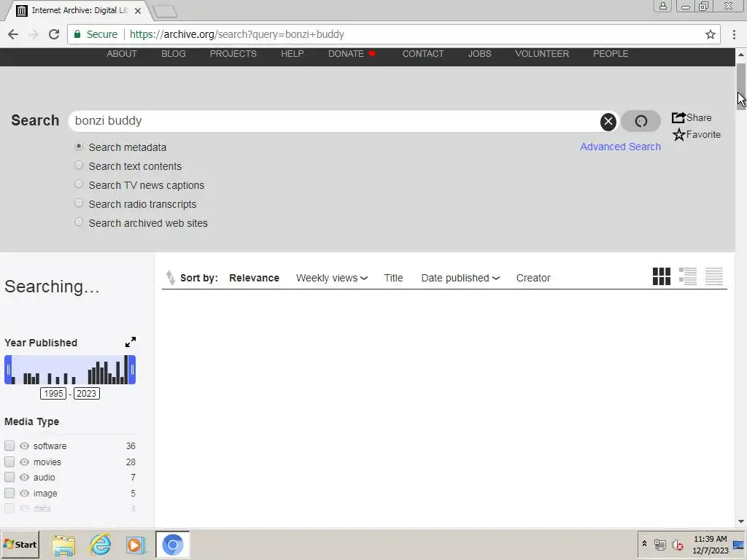This screenshot has height=560, width=747.
Task: Click the 2023 end year box
Action: click(87, 393)
